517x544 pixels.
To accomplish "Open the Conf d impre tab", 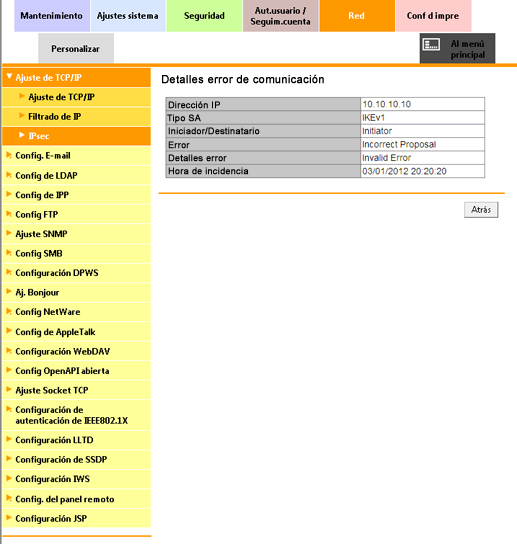I will [x=433, y=16].
